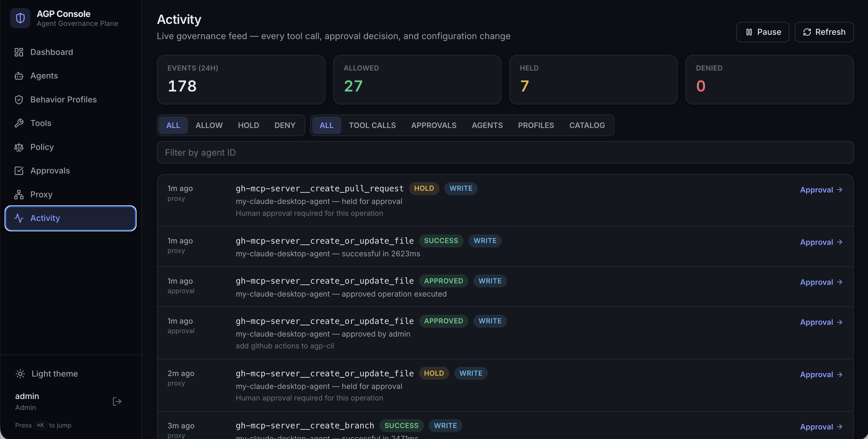Switch to Light theme
The width and height of the screenshot is (868, 439).
[x=47, y=374]
